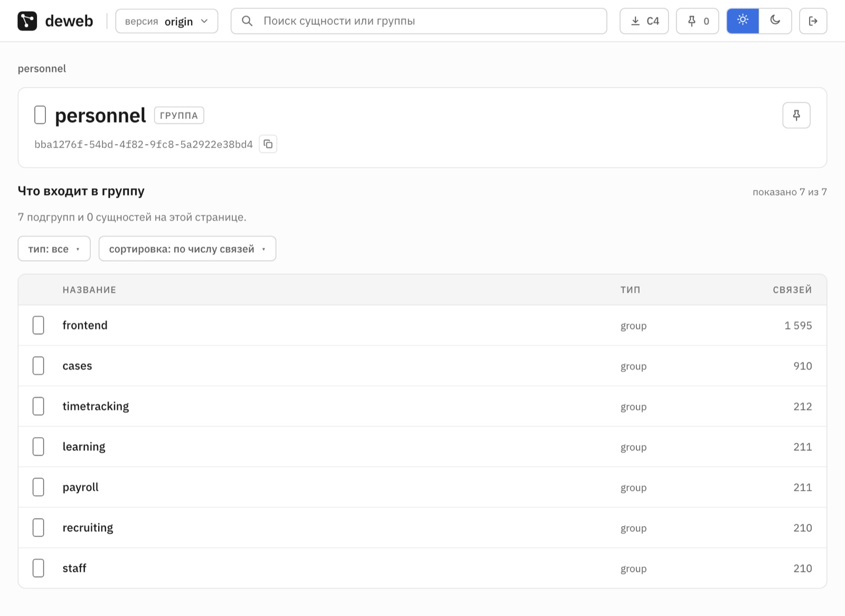Viewport: 845px width, 616px height.
Task: Click the group icon in frontend row
Action: [39, 325]
